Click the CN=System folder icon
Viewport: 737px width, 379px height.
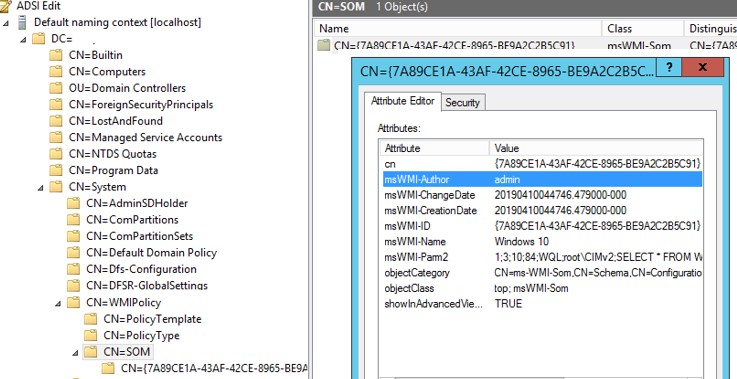click(55, 187)
